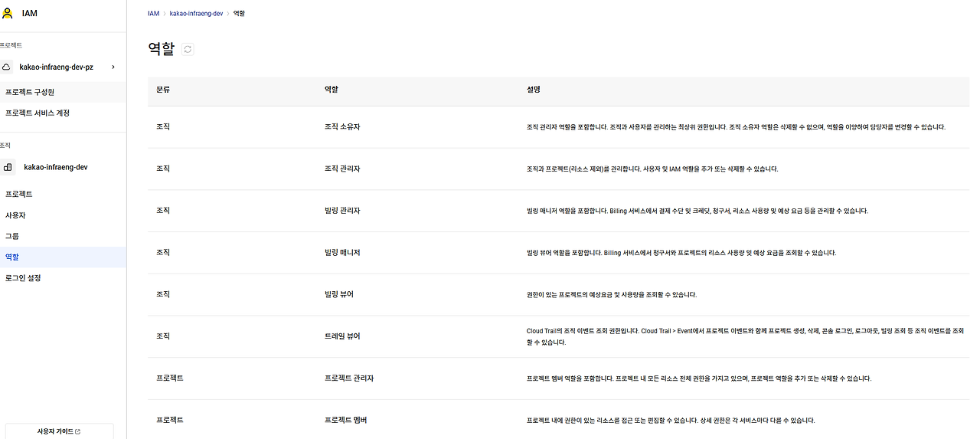Click the organization building icon beside kakao-infraeng-dev
This screenshot has height=439, width=980.
(8, 167)
